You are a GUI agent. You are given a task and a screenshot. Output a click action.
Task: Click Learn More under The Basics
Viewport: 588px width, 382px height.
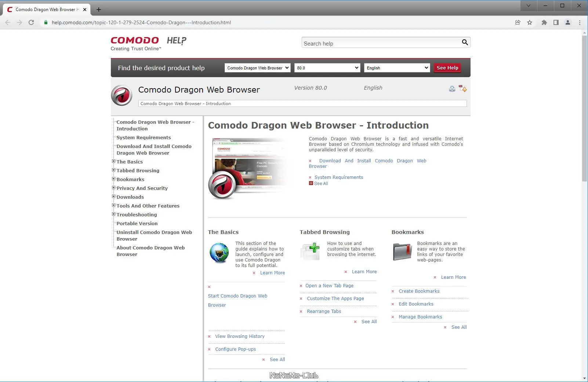(272, 273)
